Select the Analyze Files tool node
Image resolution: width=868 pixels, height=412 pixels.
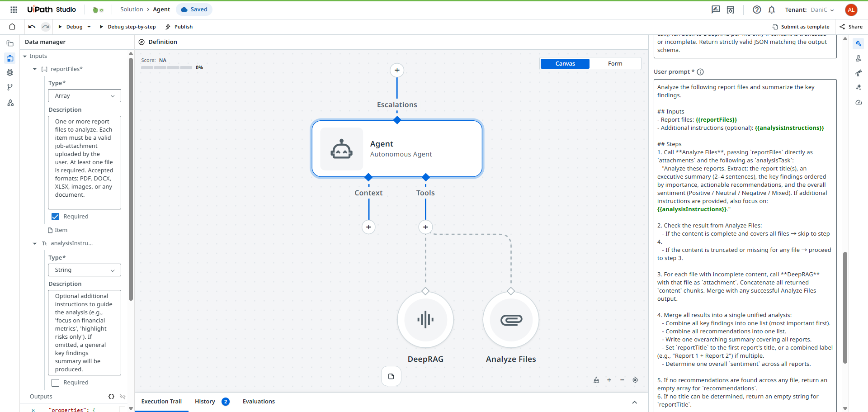click(x=511, y=320)
